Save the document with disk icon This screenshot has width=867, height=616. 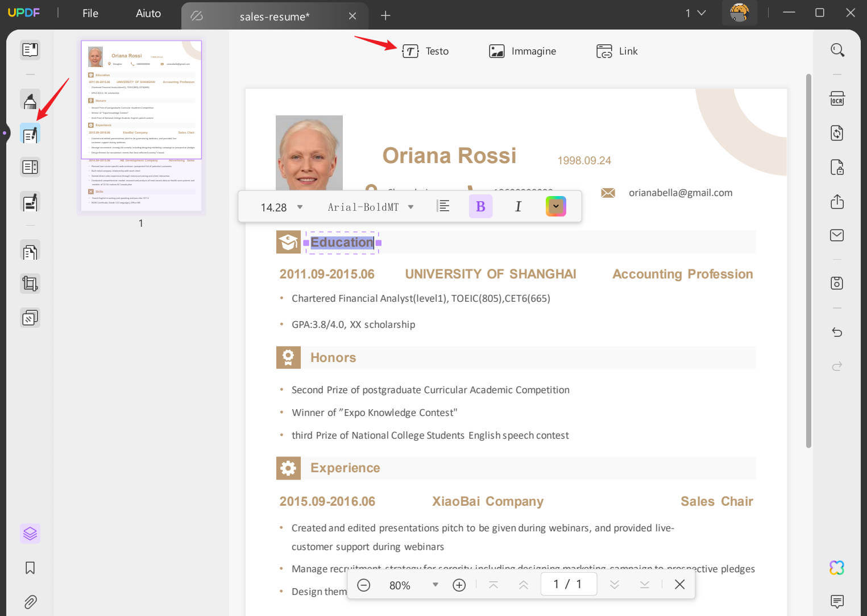(837, 283)
